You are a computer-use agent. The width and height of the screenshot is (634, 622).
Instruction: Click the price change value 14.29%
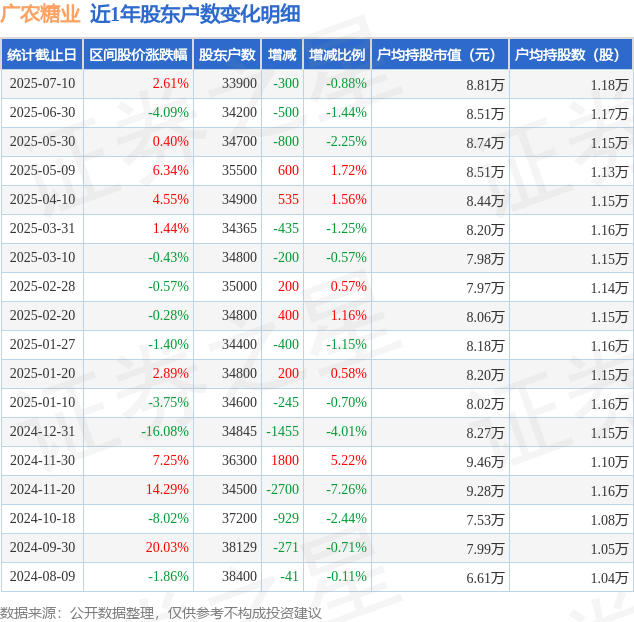tap(167, 489)
